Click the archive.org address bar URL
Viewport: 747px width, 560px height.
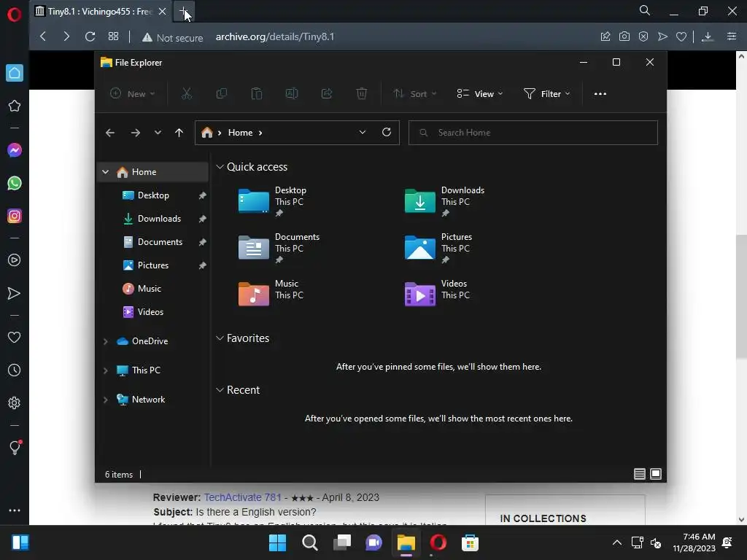[275, 36]
